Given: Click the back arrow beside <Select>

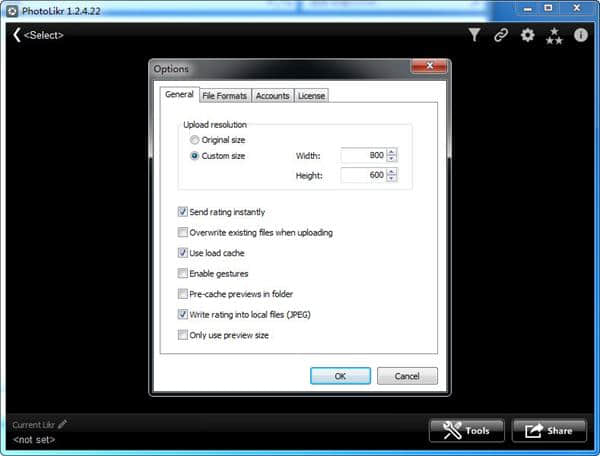Looking at the screenshot, I should (x=16, y=35).
